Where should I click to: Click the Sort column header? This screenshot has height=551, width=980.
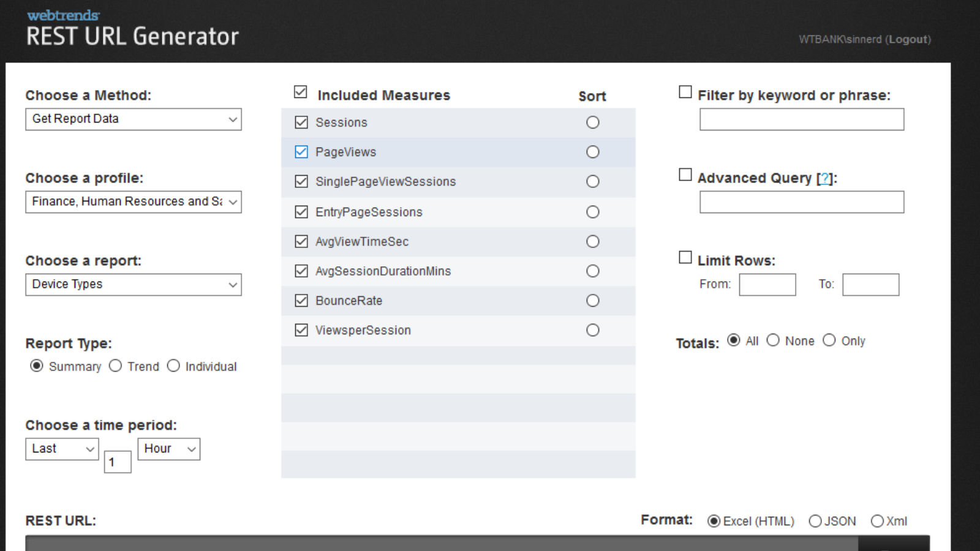pyautogui.click(x=592, y=96)
